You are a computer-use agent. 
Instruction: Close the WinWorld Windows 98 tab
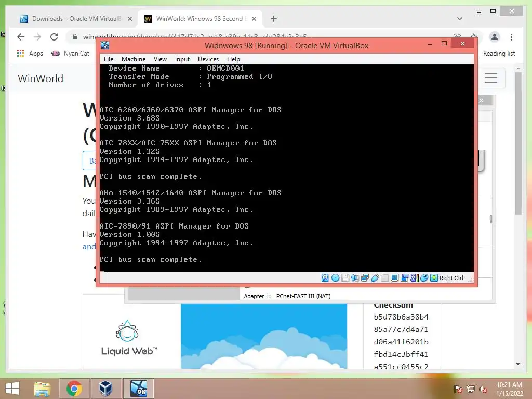point(254,19)
